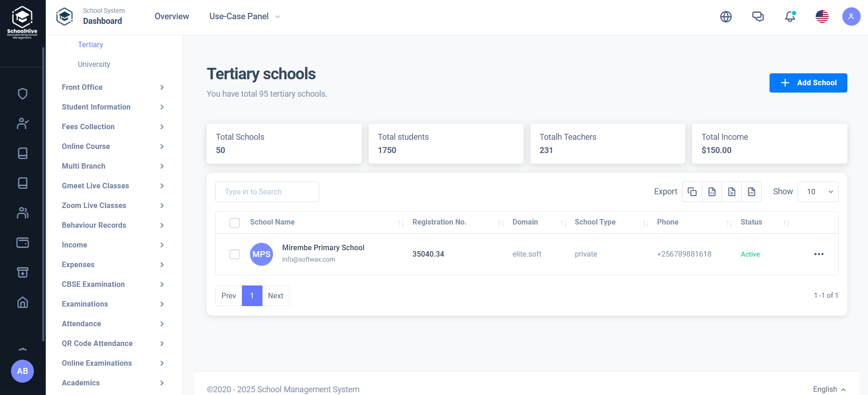This screenshot has height=395, width=868.
Task: Open the University submenu item
Action: click(94, 65)
